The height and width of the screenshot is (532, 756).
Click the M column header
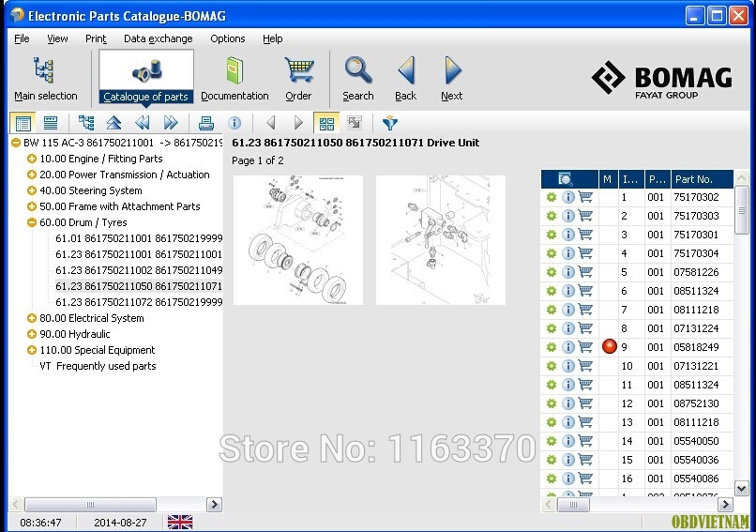click(x=608, y=179)
